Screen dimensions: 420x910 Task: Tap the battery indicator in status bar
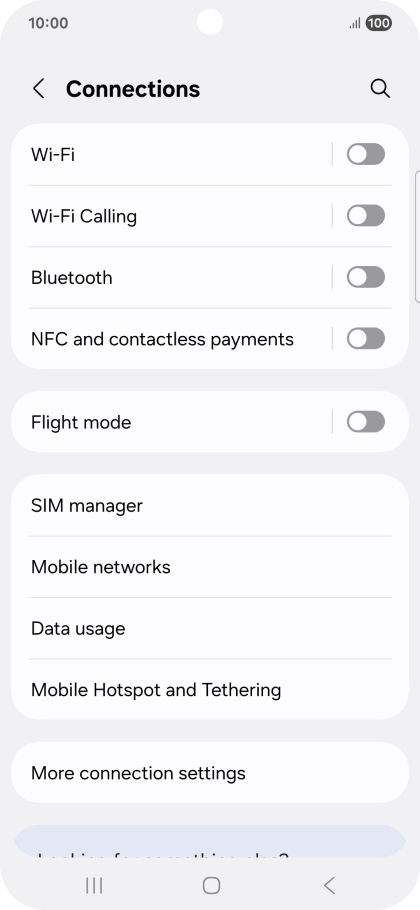(x=378, y=23)
